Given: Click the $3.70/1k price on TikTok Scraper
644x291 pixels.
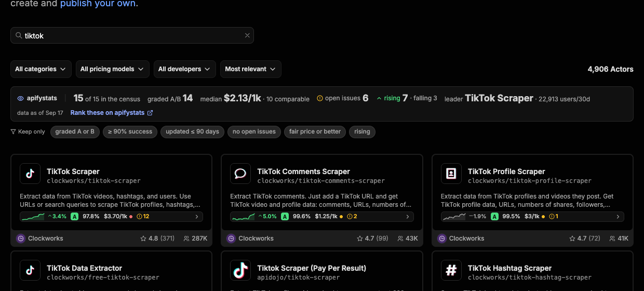Looking at the screenshot, I should pyautogui.click(x=115, y=217).
